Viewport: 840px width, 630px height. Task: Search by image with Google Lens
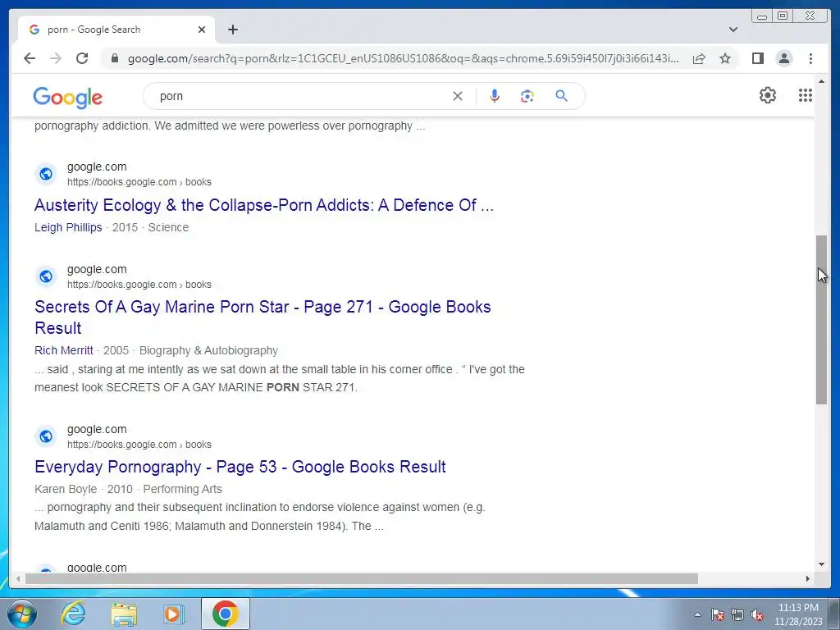tap(527, 96)
